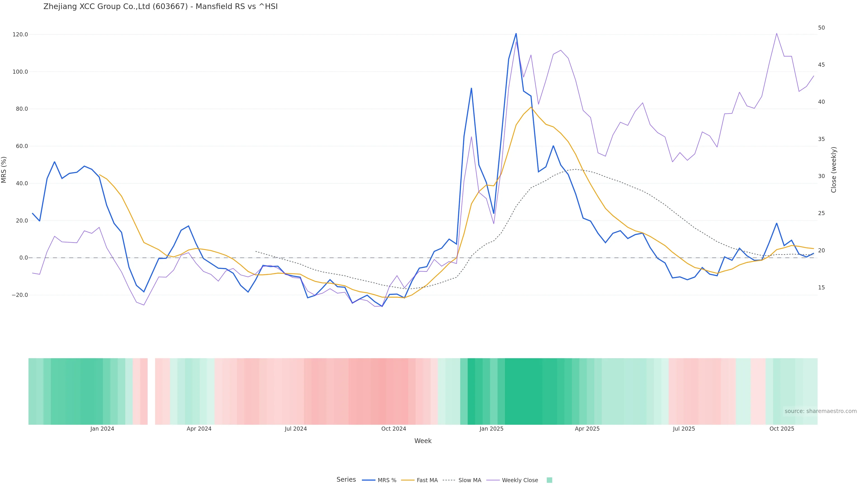The image size is (868, 488).
Task: Click the dashed Slow MA legend line icon
Action: coord(449,480)
